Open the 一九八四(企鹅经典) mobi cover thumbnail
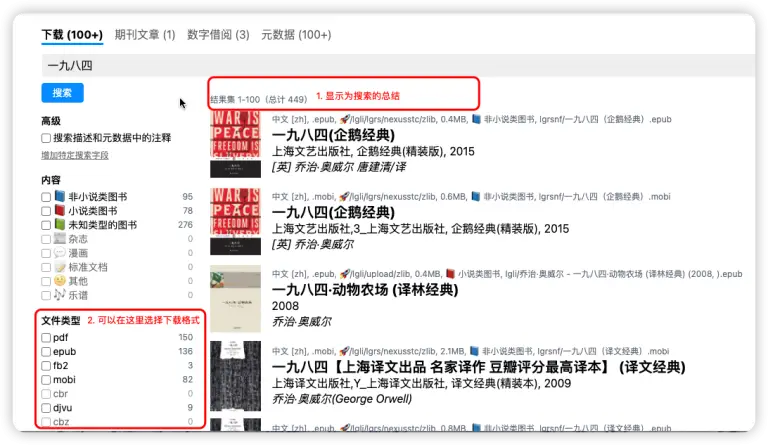The height and width of the screenshot is (445, 768). [x=236, y=221]
